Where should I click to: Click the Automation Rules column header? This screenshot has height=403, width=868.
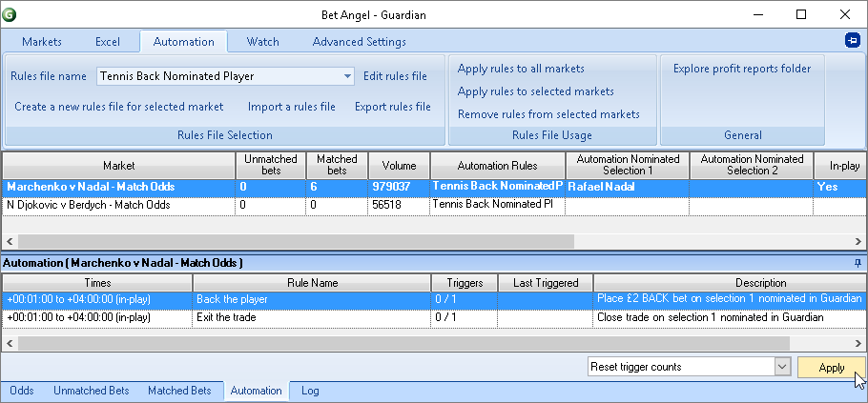pos(498,165)
